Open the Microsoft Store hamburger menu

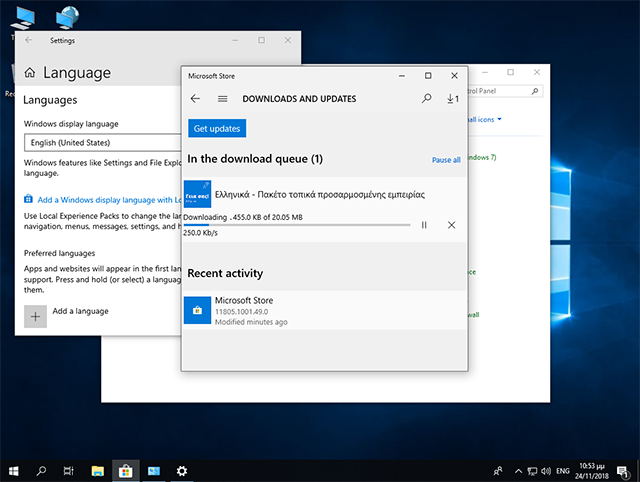[222, 99]
